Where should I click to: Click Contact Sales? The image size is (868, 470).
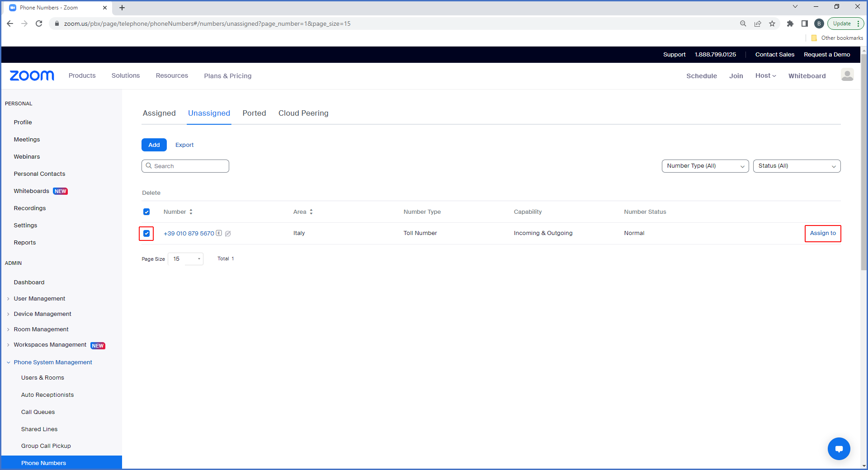pyautogui.click(x=774, y=54)
